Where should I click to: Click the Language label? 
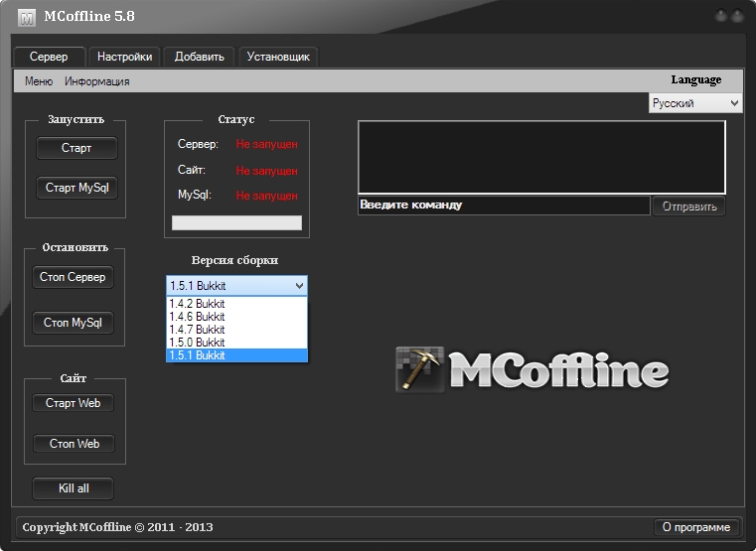tap(696, 80)
